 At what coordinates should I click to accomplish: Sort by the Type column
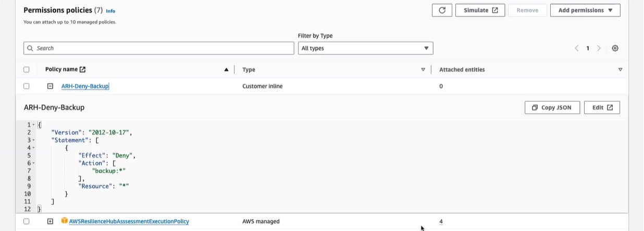[x=423, y=69]
